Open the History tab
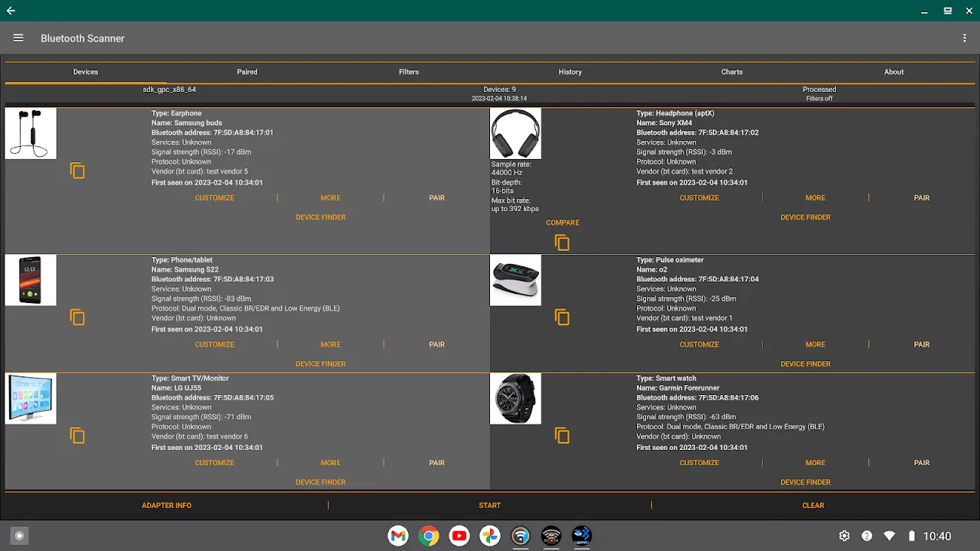Image resolution: width=980 pixels, height=551 pixels. pos(570,72)
